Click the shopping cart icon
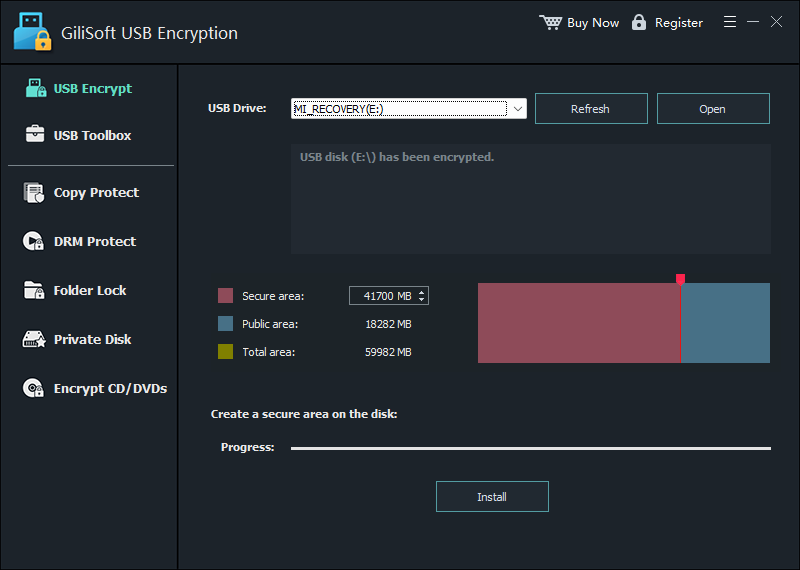Viewport: 800px width, 570px height. (x=551, y=22)
